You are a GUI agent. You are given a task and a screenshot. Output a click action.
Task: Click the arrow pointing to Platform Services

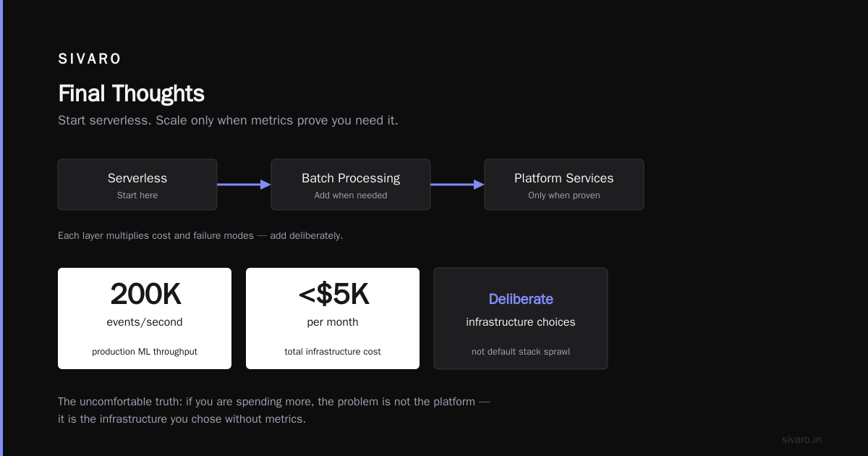[x=457, y=185]
